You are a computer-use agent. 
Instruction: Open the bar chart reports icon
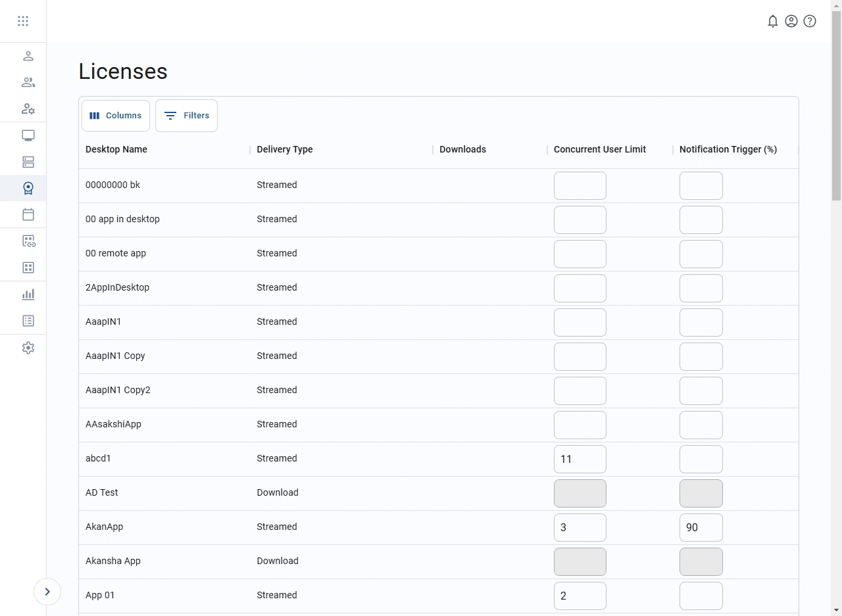pyautogui.click(x=28, y=294)
